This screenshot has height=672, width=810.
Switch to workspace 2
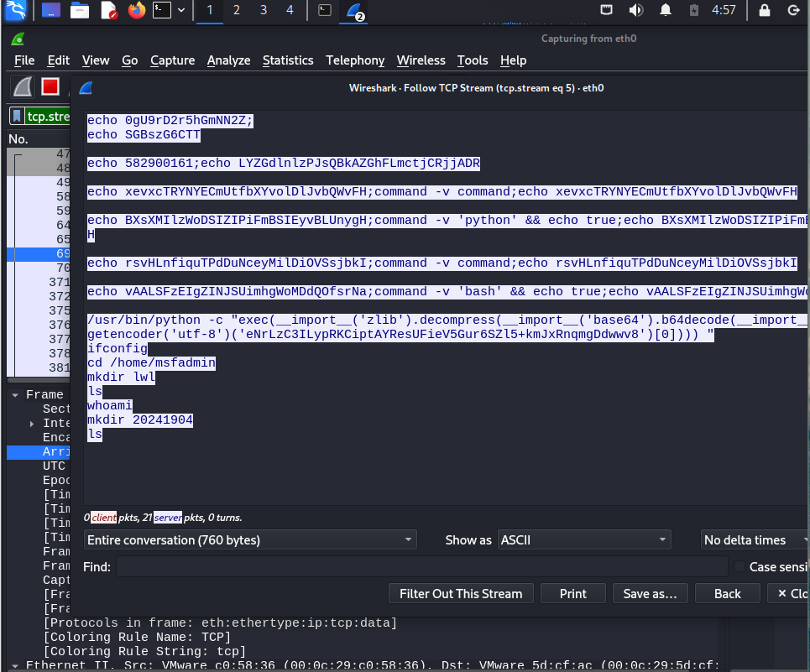pos(237,10)
